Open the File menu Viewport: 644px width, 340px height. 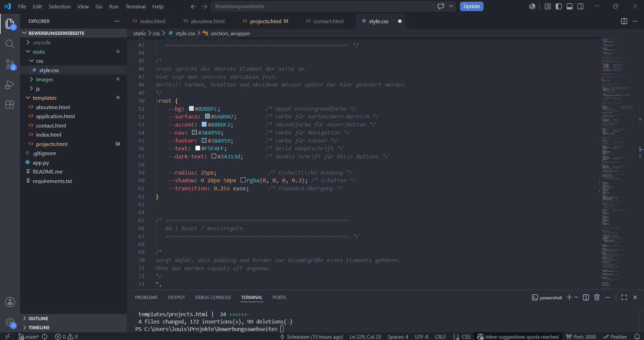(x=22, y=6)
